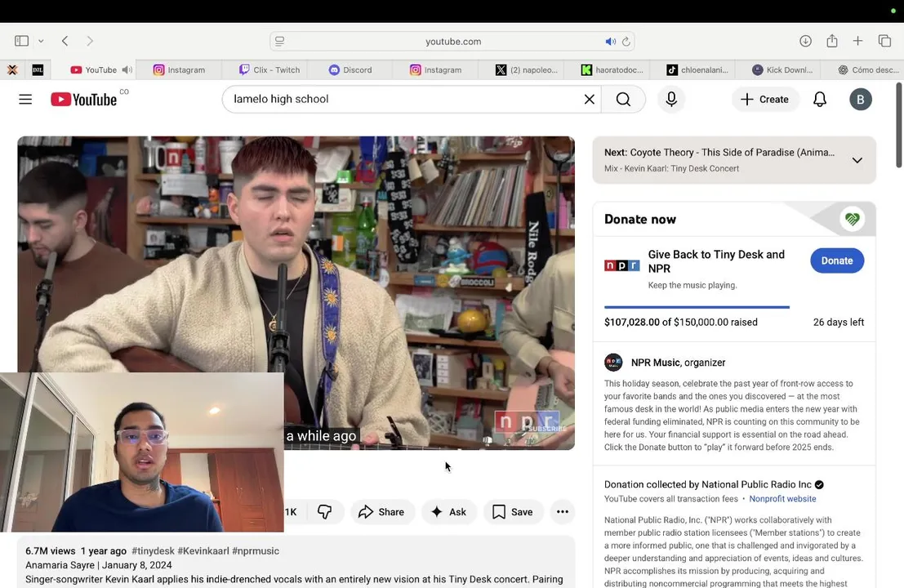
Task: Click the webcam overlay picture-in-picture
Action: (142, 452)
